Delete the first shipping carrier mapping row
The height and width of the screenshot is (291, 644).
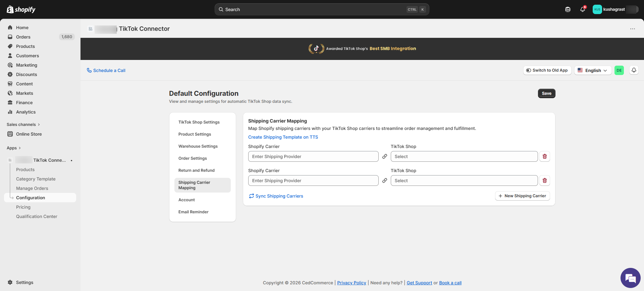pos(544,156)
